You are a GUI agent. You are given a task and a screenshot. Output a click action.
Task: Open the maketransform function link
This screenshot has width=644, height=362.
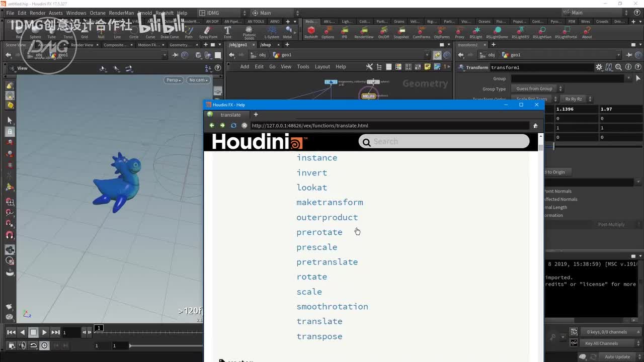(x=330, y=202)
